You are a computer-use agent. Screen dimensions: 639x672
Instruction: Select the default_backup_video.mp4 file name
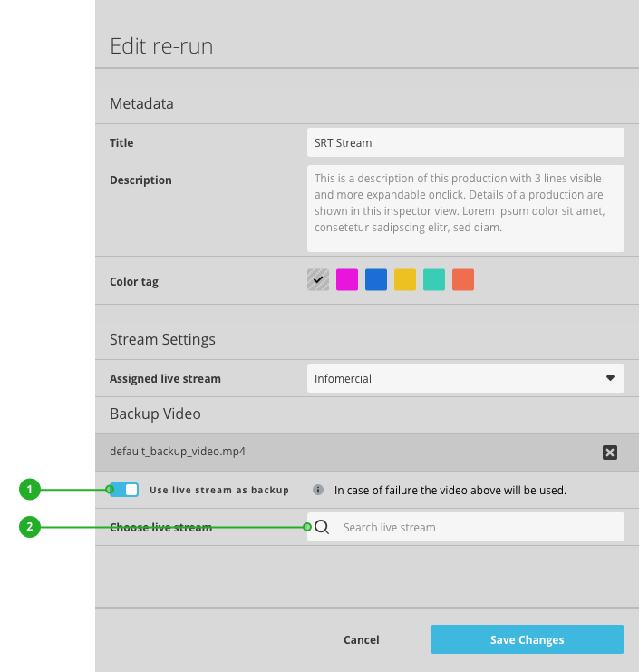click(x=178, y=452)
